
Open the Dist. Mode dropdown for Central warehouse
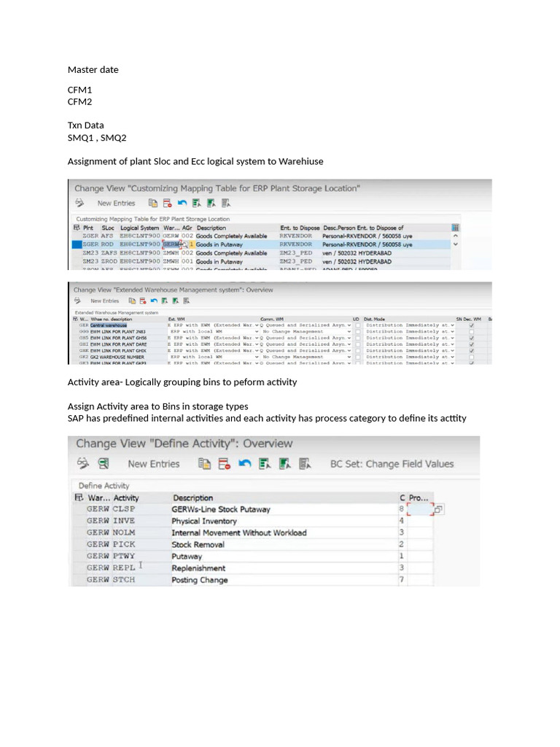(452, 325)
